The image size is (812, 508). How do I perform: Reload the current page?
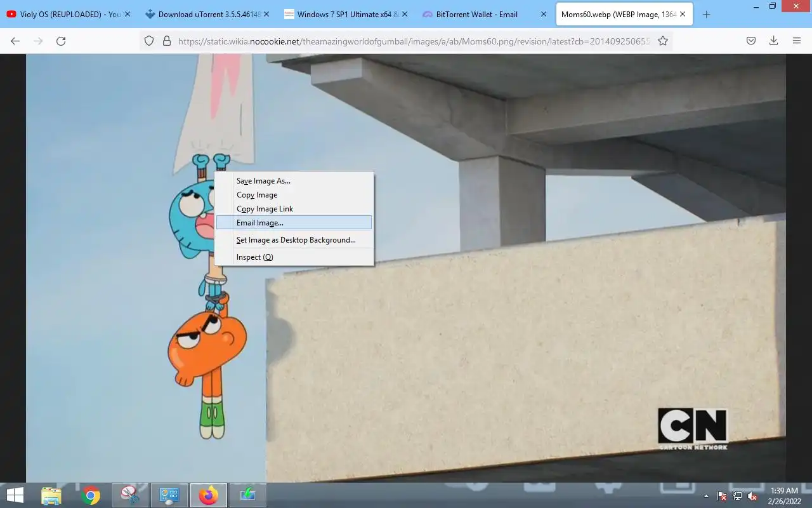61,41
